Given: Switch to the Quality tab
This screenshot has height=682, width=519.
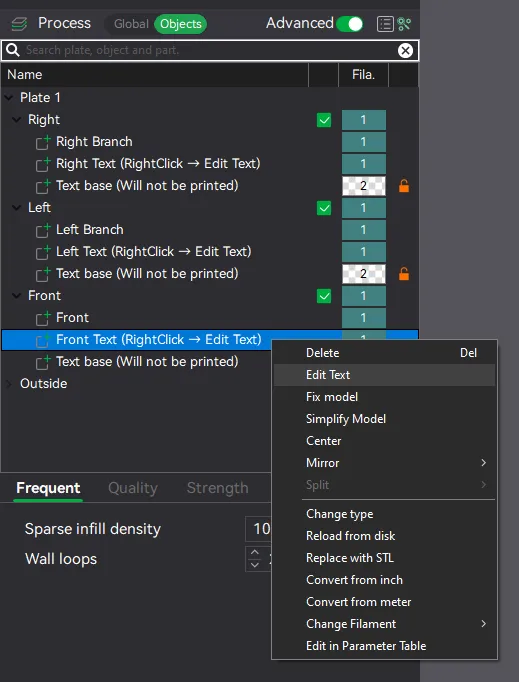Looking at the screenshot, I should point(133,488).
